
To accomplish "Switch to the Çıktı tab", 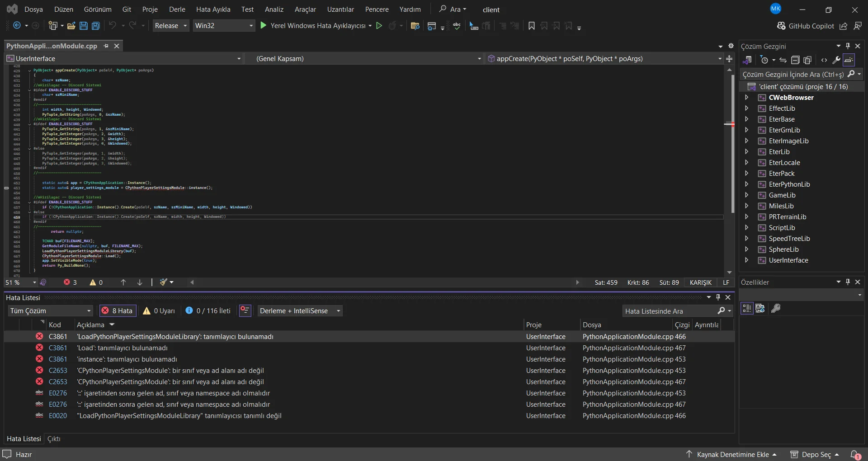I will pos(54,438).
